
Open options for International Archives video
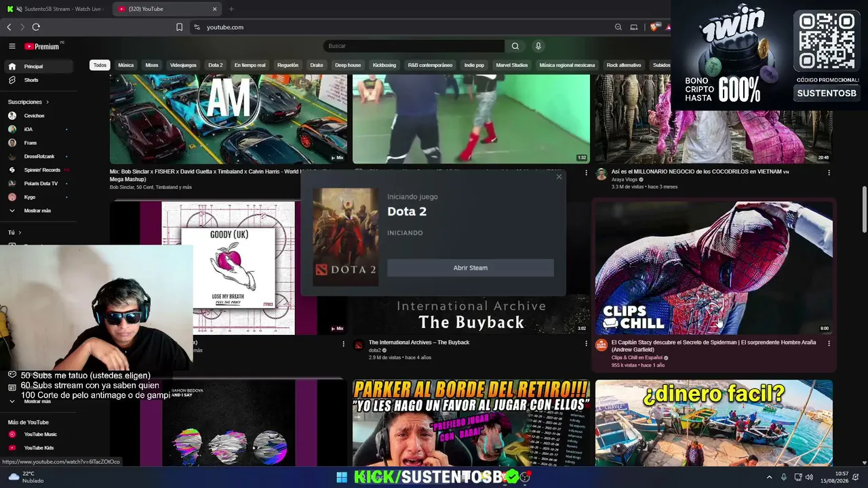tap(587, 344)
